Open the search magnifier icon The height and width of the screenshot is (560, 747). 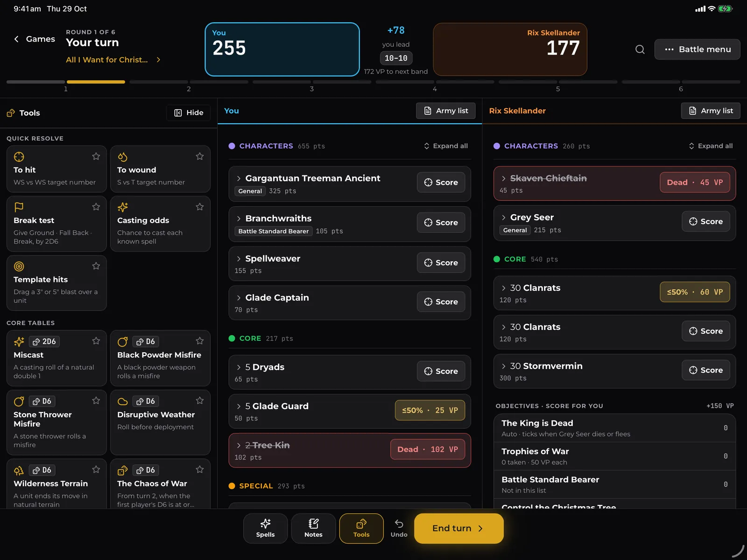point(640,49)
